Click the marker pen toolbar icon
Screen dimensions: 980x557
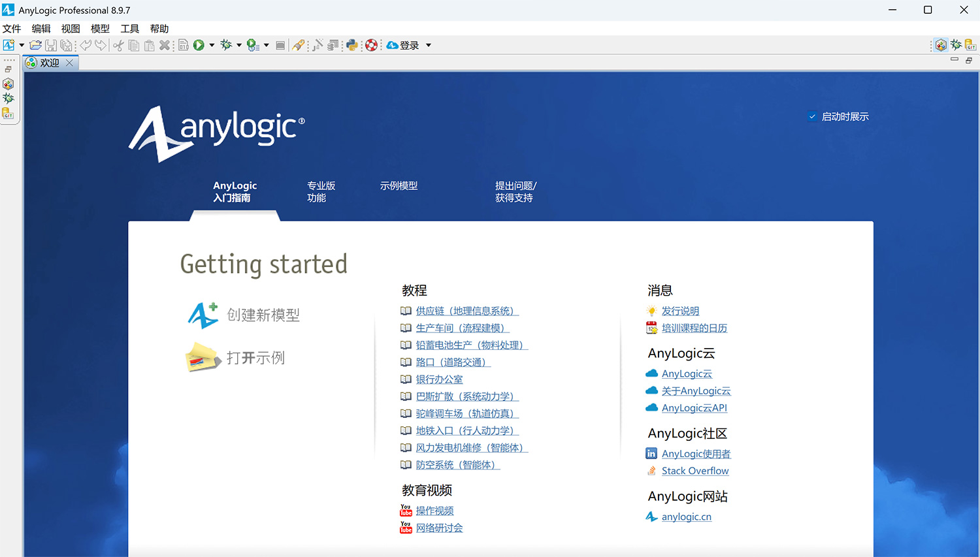tap(299, 45)
